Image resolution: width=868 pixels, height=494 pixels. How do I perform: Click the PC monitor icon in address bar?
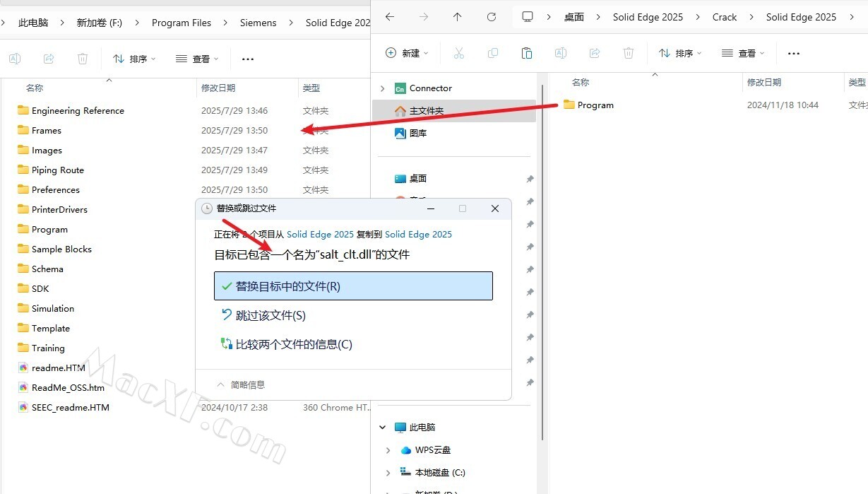(x=528, y=17)
